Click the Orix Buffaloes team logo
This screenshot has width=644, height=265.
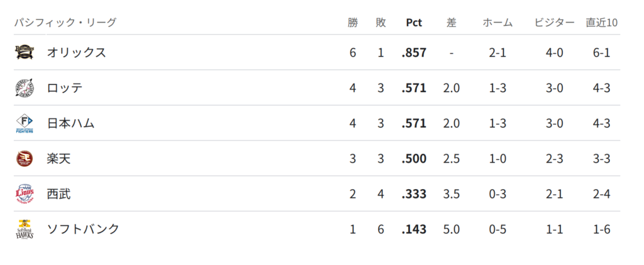(24, 52)
